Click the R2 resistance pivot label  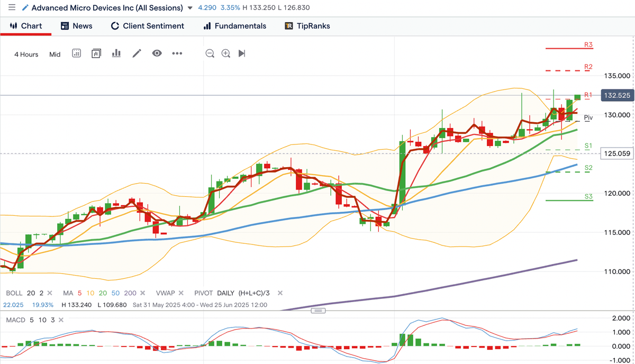click(x=588, y=67)
